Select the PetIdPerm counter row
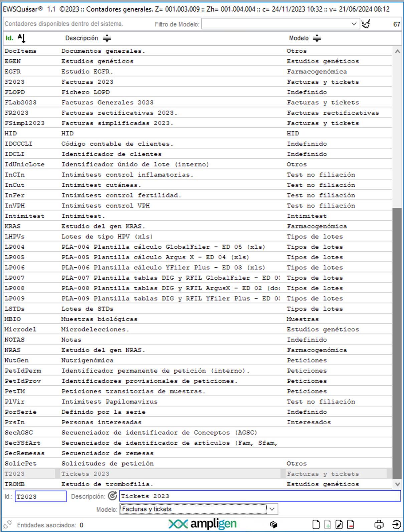 tap(134, 371)
